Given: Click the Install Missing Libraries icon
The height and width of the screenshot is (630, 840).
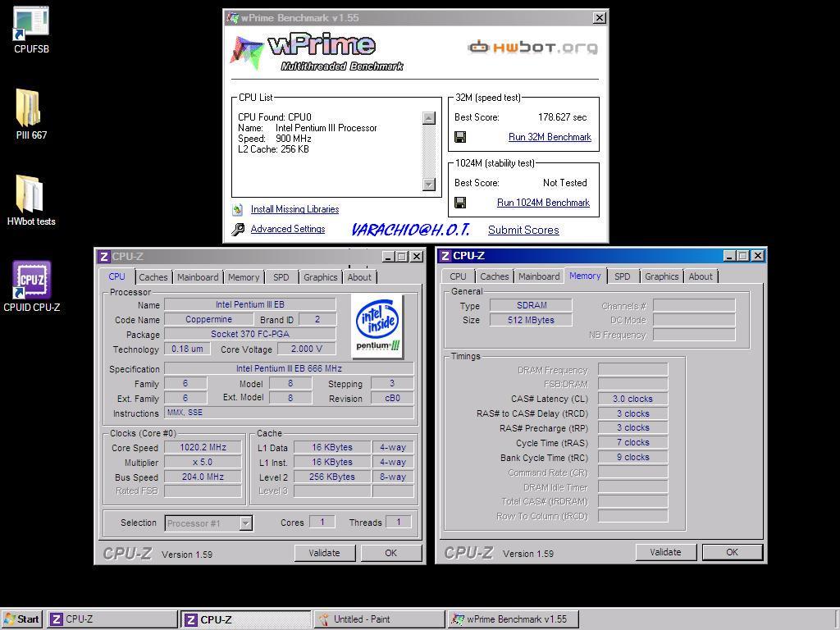Looking at the screenshot, I should (x=237, y=209).
